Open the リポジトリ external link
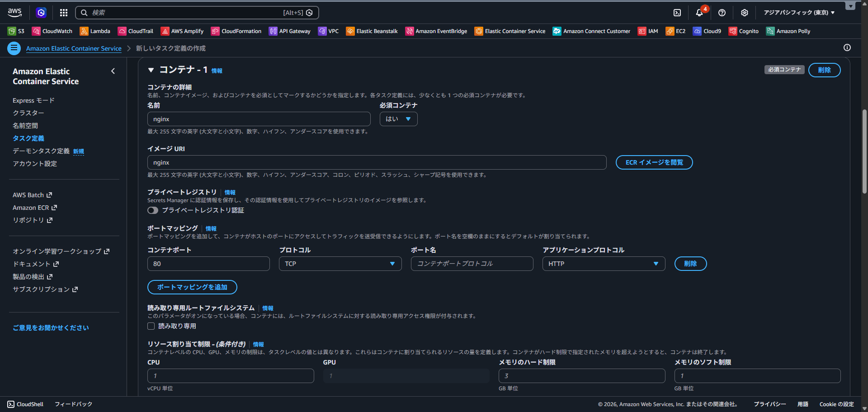Screen dimensions: 868x412 [33, 220]
